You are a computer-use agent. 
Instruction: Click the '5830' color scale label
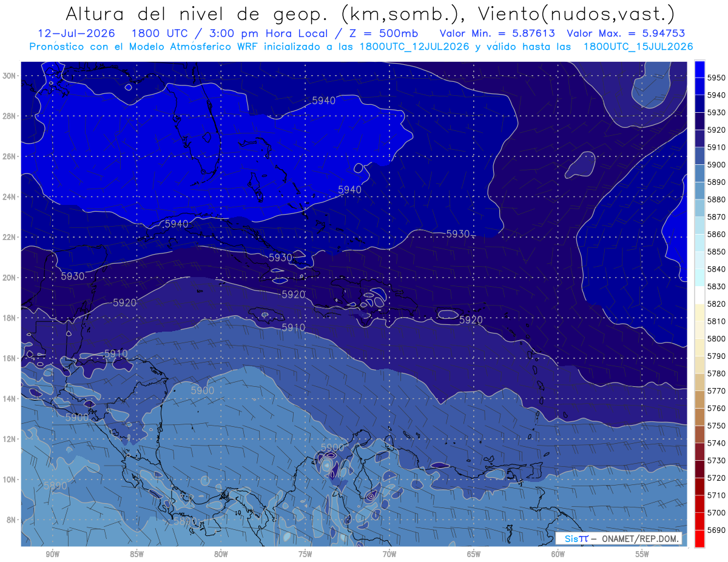(716, 286)
